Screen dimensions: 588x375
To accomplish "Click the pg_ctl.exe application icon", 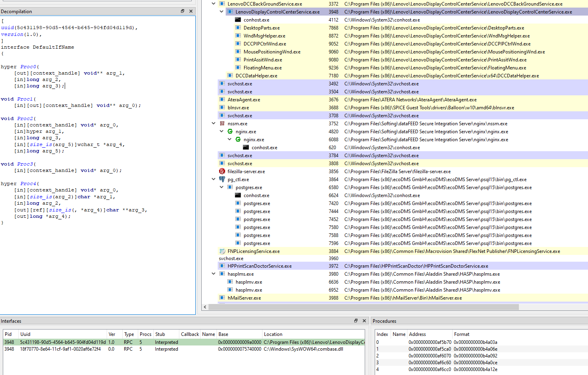I will (x=222, y=179).
